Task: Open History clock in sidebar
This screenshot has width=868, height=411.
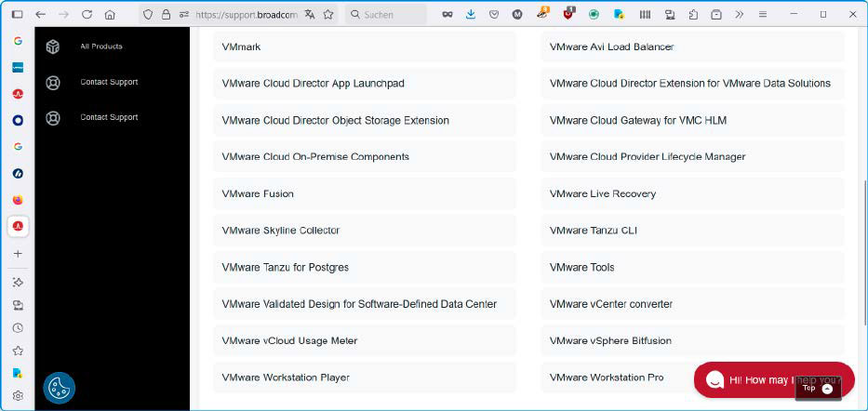Action: (x=18, y=328)
